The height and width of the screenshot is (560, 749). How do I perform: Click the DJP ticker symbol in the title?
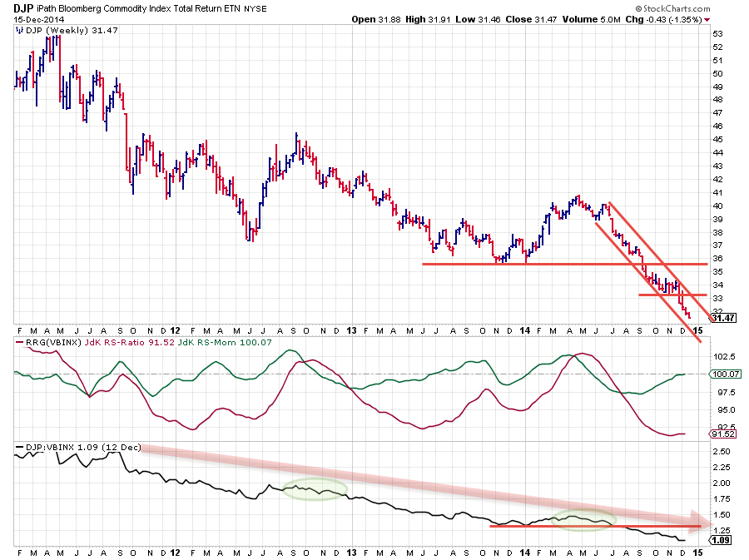(x=23, y=8)
